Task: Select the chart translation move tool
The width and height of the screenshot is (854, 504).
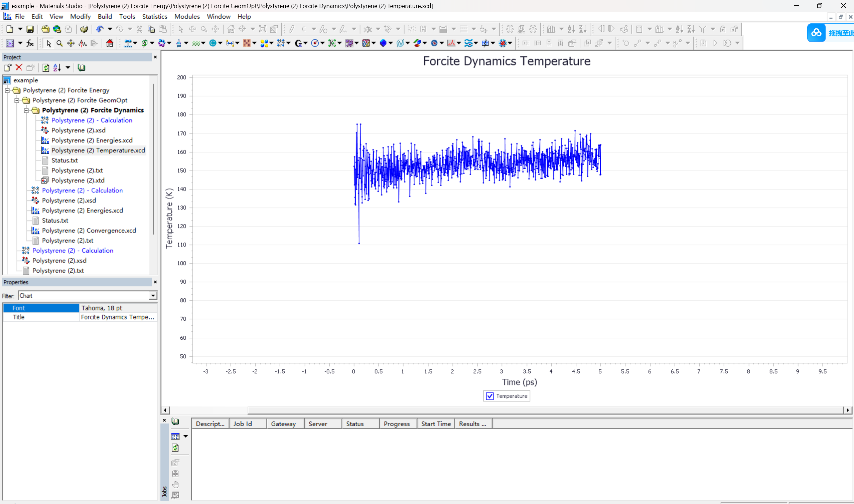Action: click(70, 43)
